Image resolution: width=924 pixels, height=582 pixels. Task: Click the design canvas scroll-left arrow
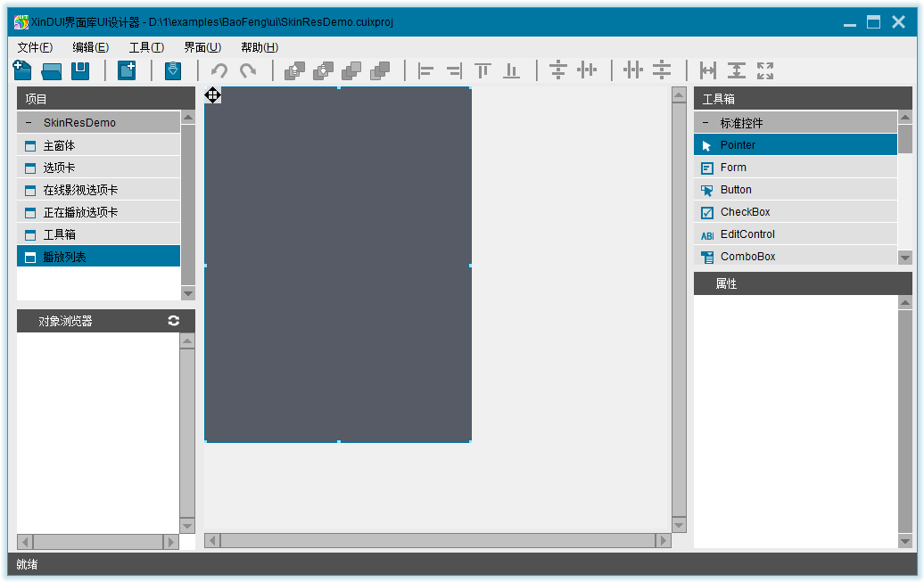[213, 541]
